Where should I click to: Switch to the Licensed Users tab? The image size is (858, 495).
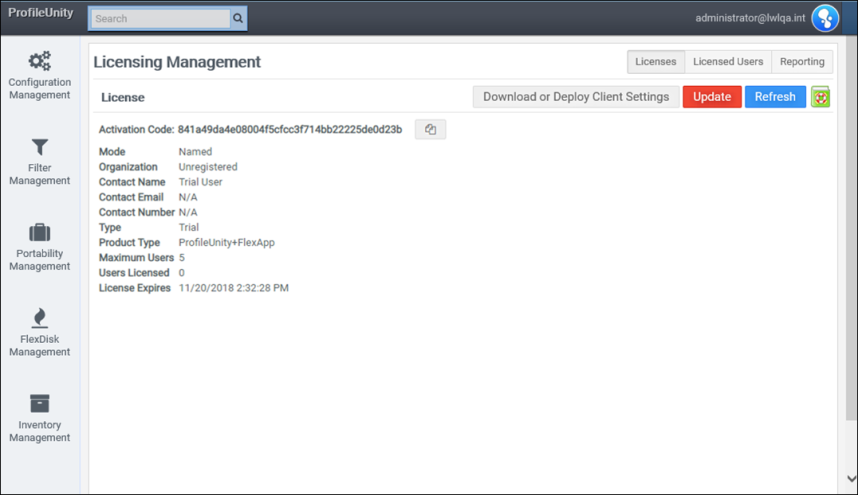tap(728, 62)
